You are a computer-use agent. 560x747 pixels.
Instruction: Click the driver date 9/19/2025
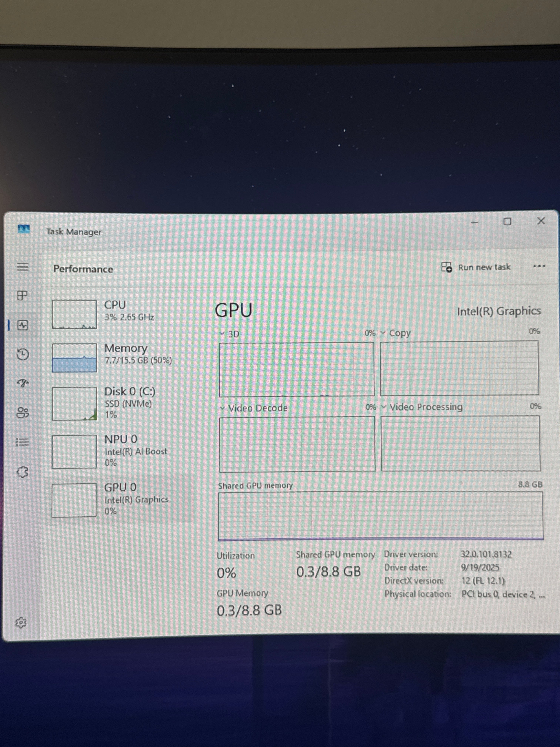click(480, 567)
